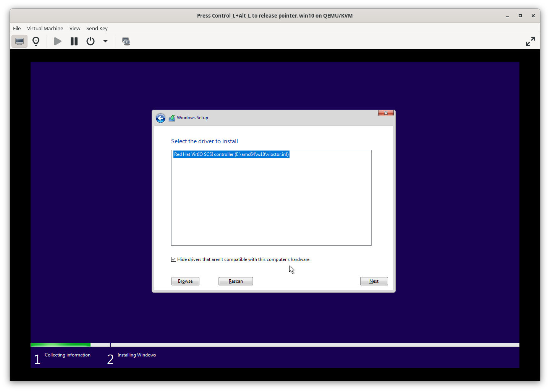
Task: Expand the shutdown options dropdown arrow
Action: (105, 41)
